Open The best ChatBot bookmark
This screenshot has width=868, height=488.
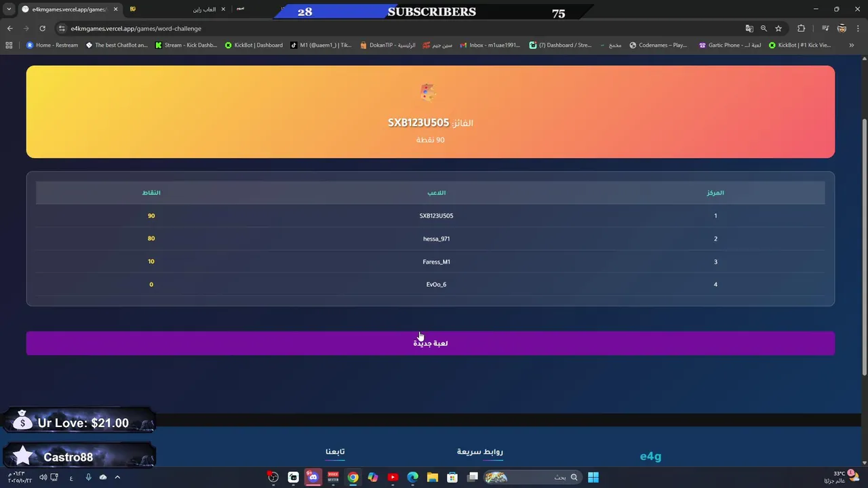click(117, 45)
